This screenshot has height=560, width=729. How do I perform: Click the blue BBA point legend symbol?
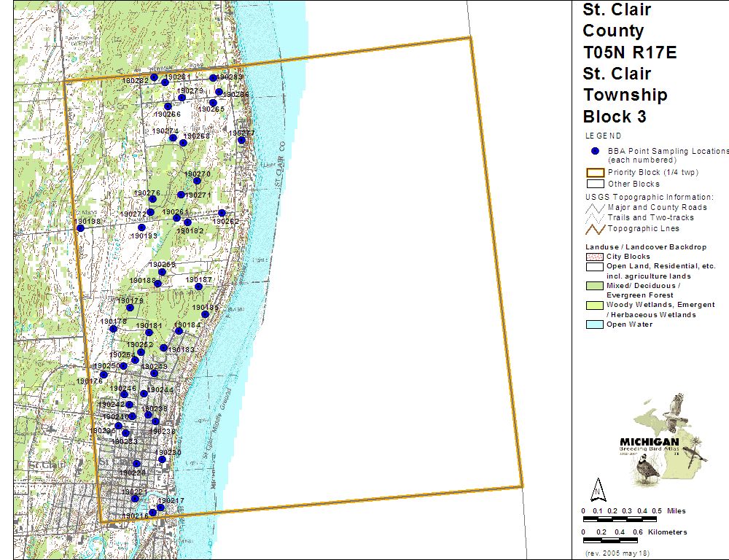tap(594, 151)
